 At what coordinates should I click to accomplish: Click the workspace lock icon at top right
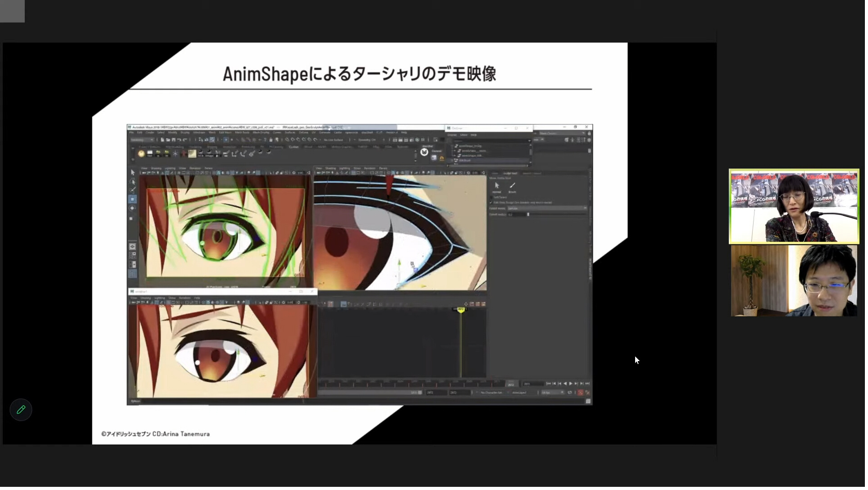tap(589, 133)
